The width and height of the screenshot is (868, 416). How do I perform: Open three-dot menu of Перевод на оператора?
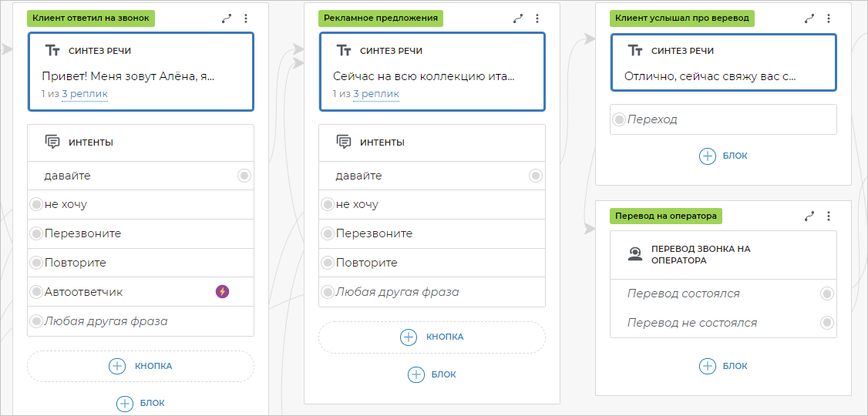tap(829, 216)
